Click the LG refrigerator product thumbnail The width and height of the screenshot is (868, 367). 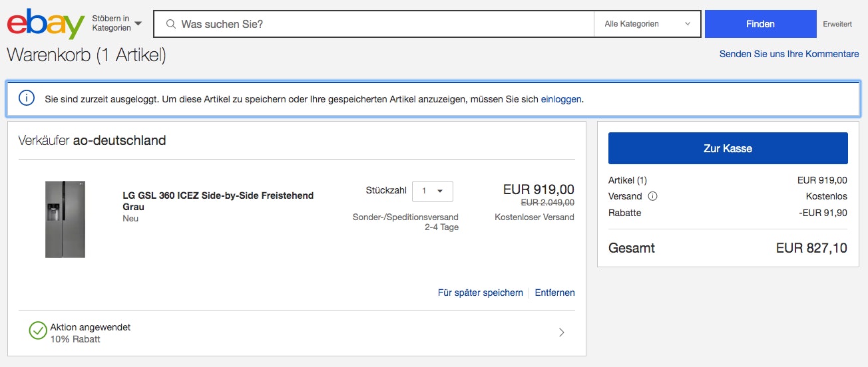(65, 219)
